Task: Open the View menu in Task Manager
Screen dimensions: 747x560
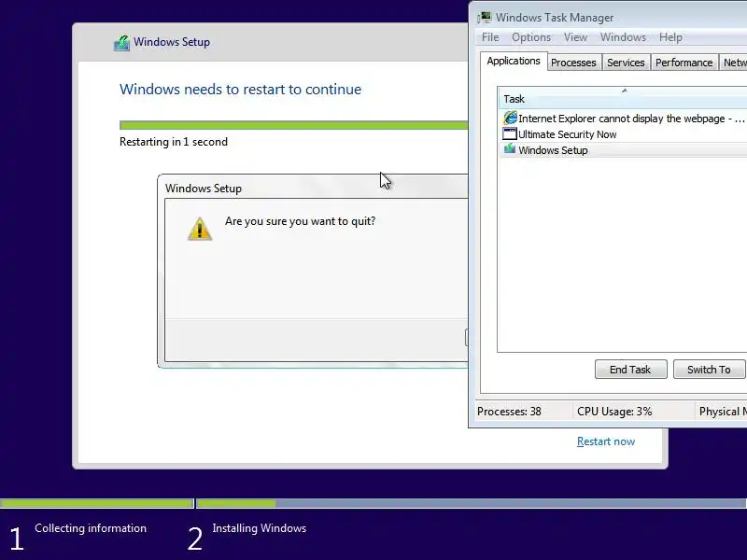Action: pyautogui.click(x=575, y=37)
